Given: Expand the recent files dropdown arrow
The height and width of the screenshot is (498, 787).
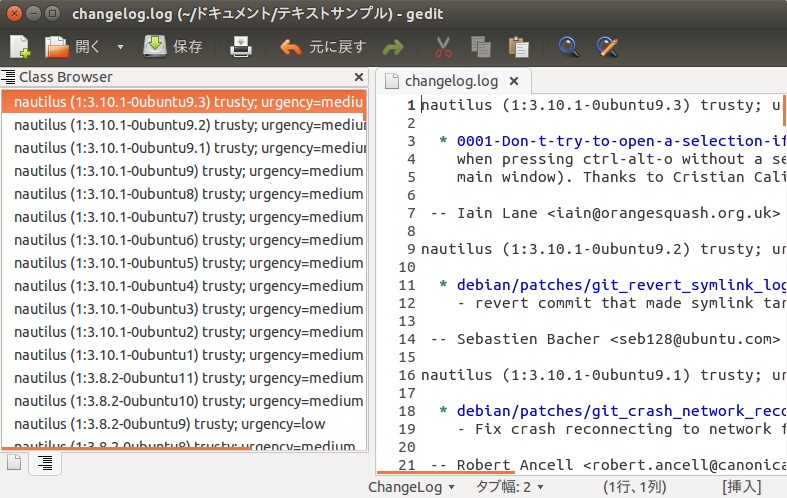Looking at the screenshot, I should pyautogui.click(x=120, y=47).
